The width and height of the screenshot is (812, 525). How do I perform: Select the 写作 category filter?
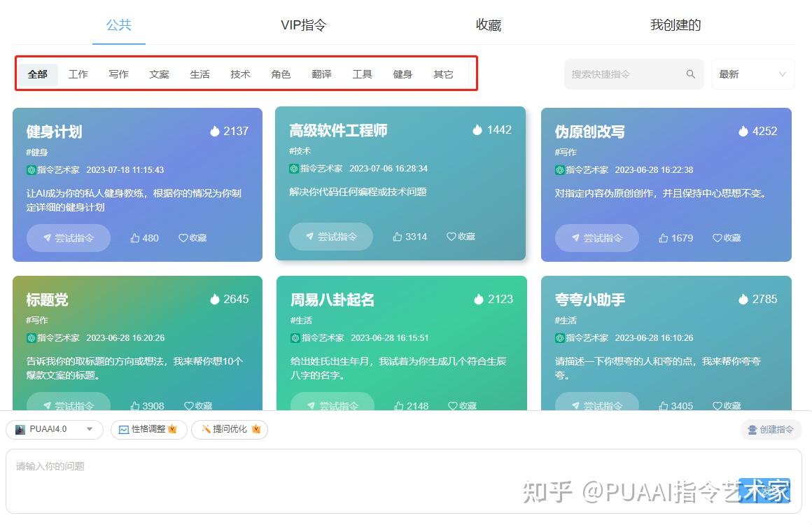pyautogui.click(x=118, y=74)
